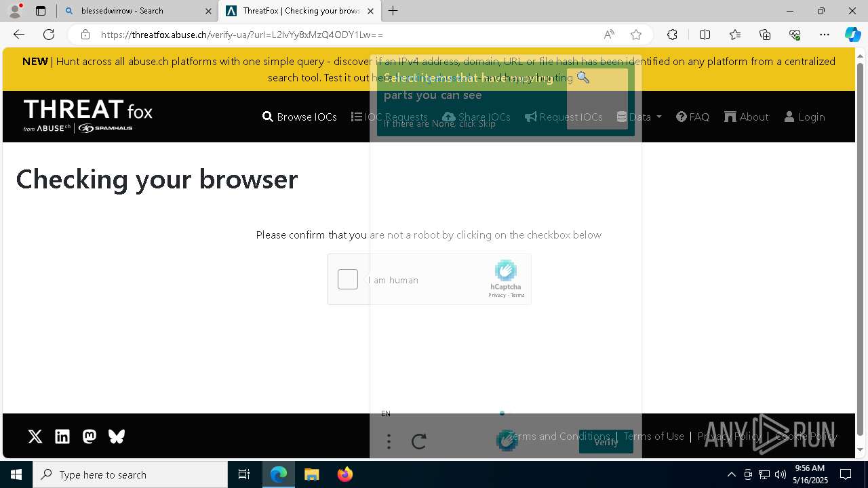This screenshot has height=488, width=868.
Task: Open the notifications center
Action: 846,474
